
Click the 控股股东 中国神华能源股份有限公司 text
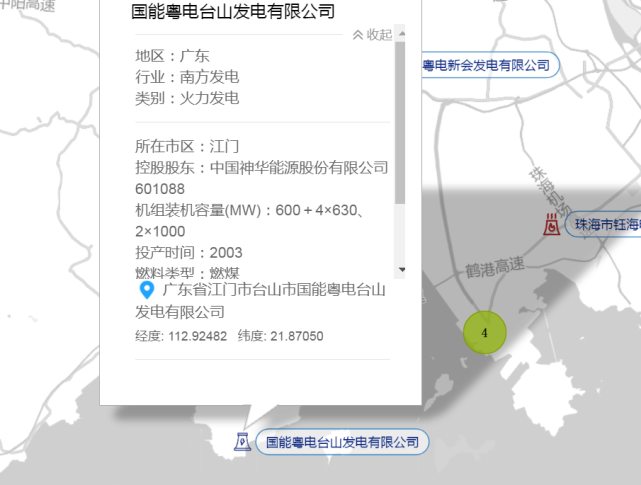coord(262,167)
